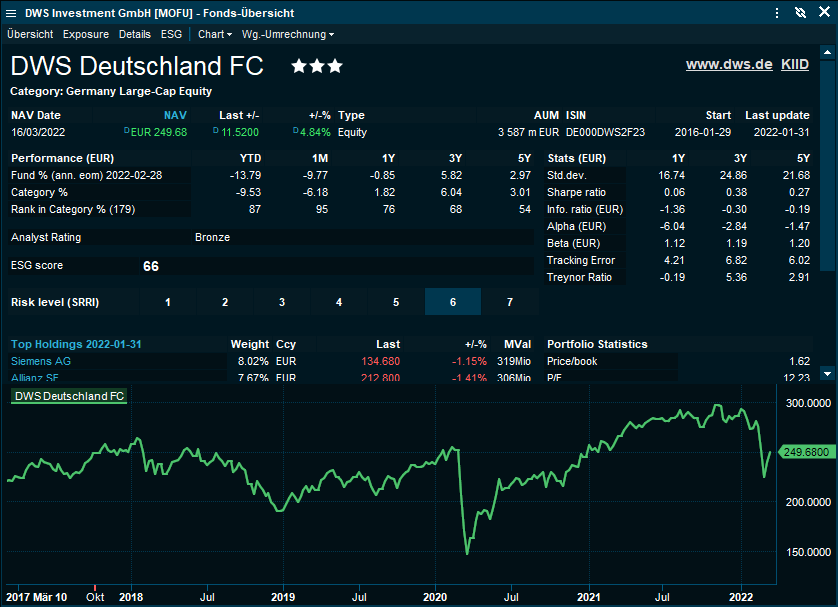Open the KIID document link

click(795, 64)
